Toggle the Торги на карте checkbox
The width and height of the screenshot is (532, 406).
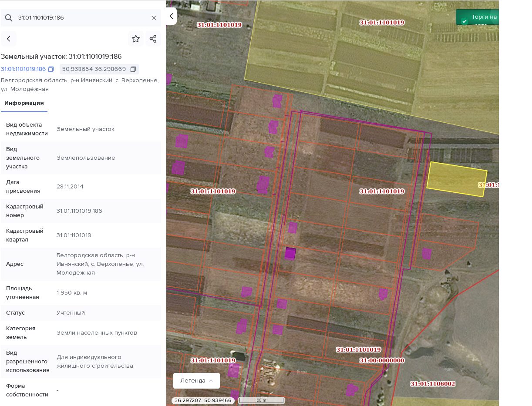[x=465, y=21]
